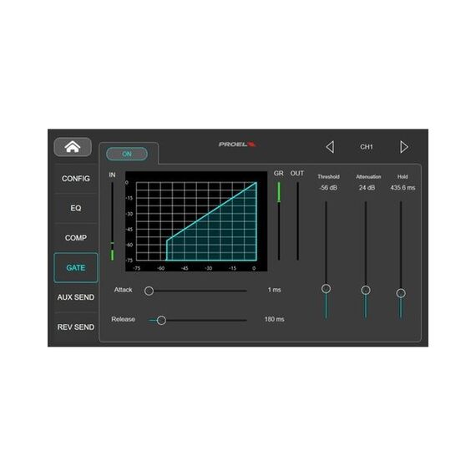Click the Threshold label
This screenshot has height=476, width=476.
(328, 177)
